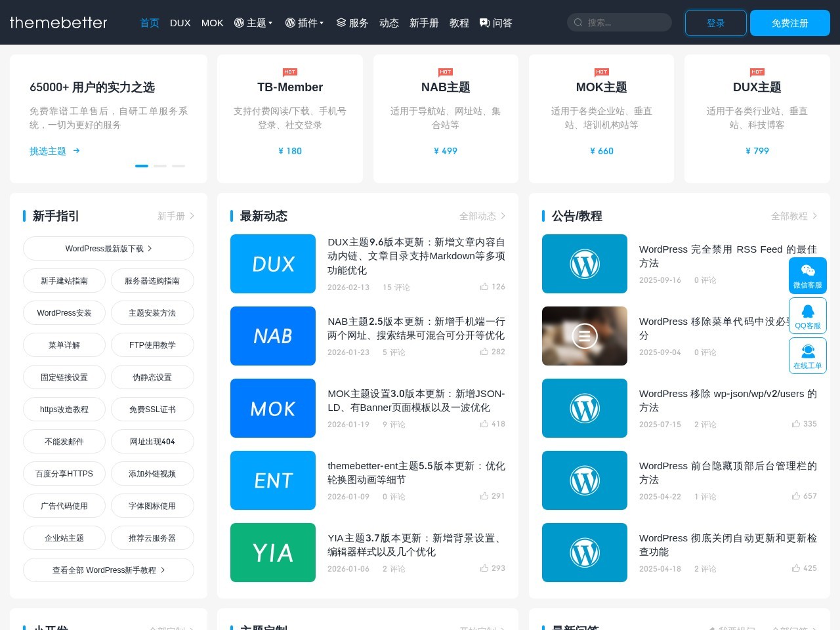Open the 服务 menu item
This screenshot has height=630, width=840.
coord(352,23)
